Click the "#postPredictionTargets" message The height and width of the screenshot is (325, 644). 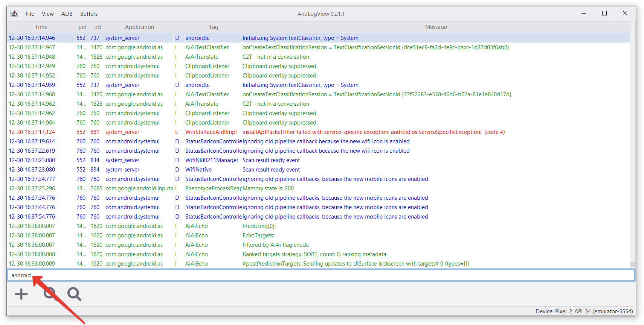click(x=356, y=264)
